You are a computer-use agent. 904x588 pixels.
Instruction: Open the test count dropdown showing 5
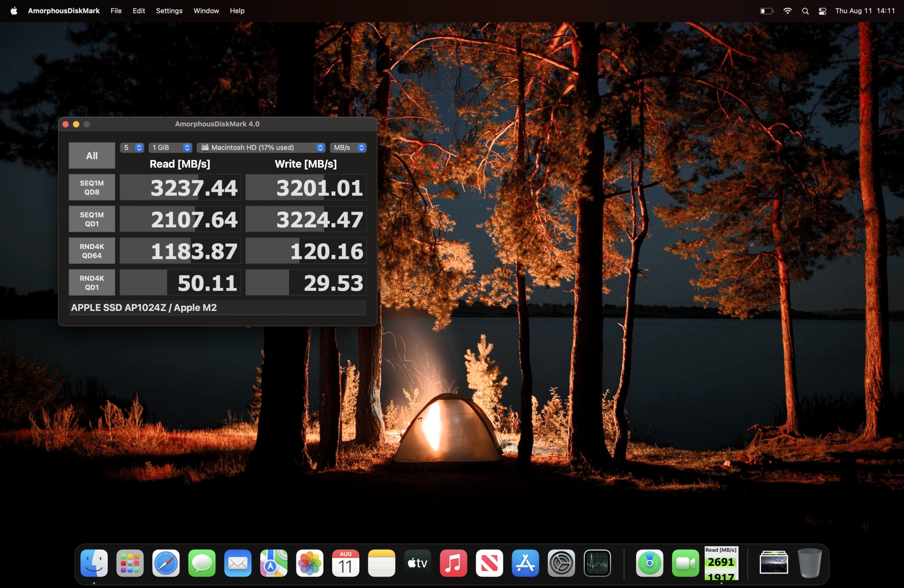click(x=132, y=148)
